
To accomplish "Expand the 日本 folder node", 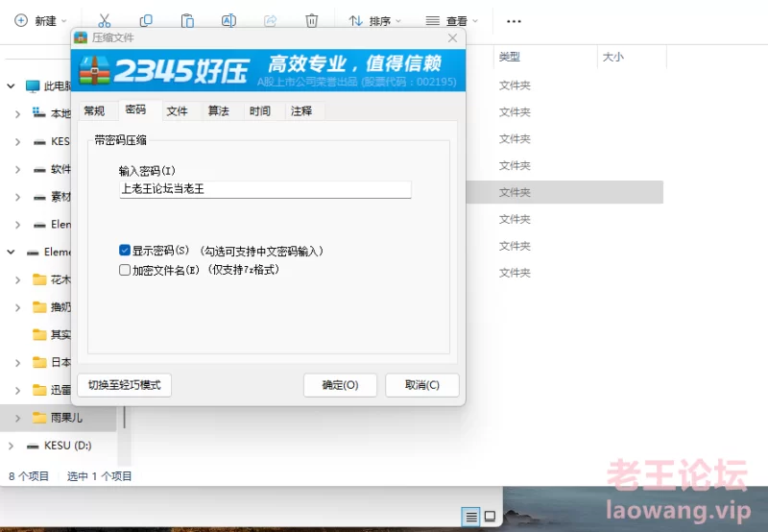I will coord(17,362).
